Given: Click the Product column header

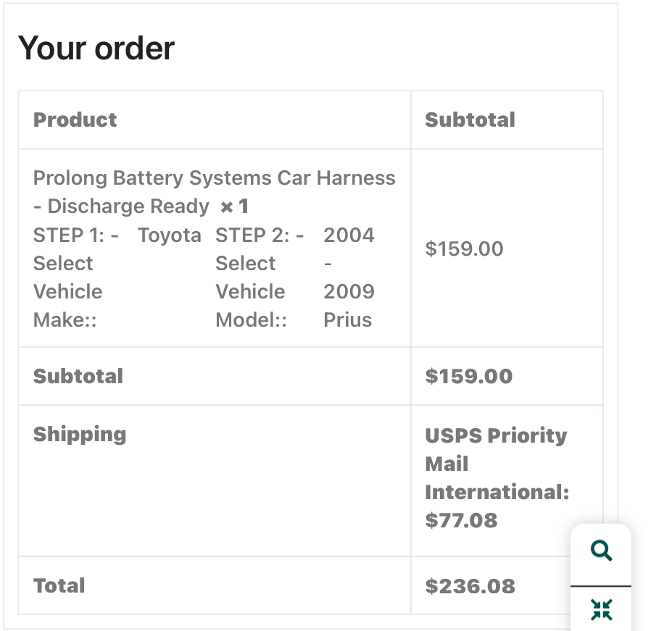Looking at the screenshot, I should click(75, 120).
